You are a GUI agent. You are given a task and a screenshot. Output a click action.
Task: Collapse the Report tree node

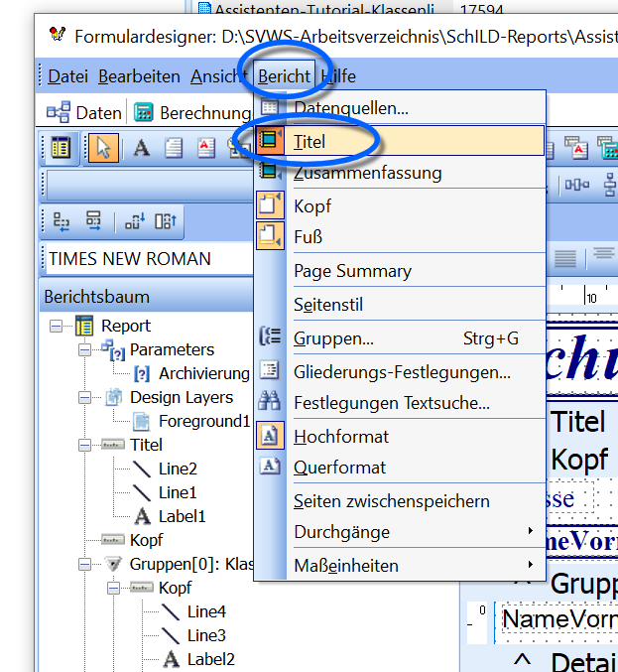click(56, 327)
